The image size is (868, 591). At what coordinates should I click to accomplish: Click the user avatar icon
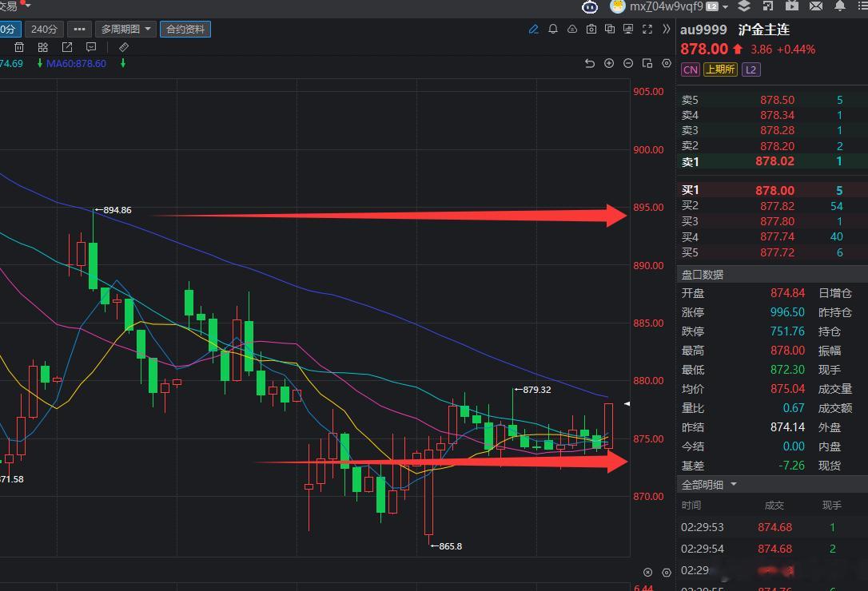(618, 6)
